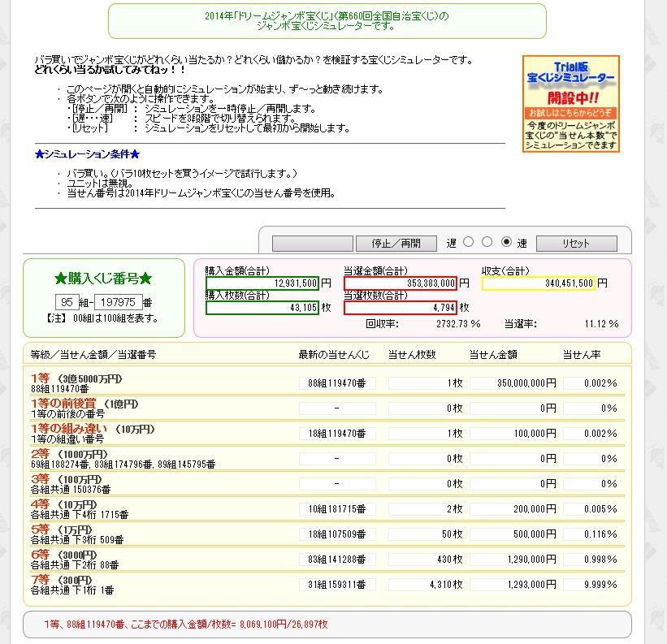This screenshot has width=667, height=644.
Task: Click the 回収率 value 2732.73 %
Action: point(458,324)
